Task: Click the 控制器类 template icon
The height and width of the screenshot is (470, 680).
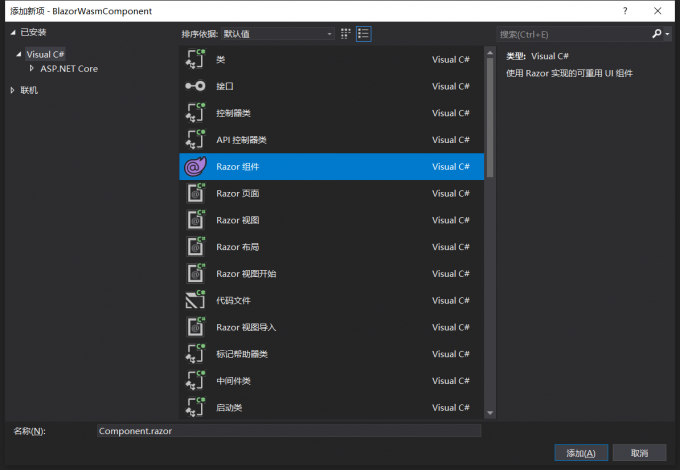Action: click(195, 113)
